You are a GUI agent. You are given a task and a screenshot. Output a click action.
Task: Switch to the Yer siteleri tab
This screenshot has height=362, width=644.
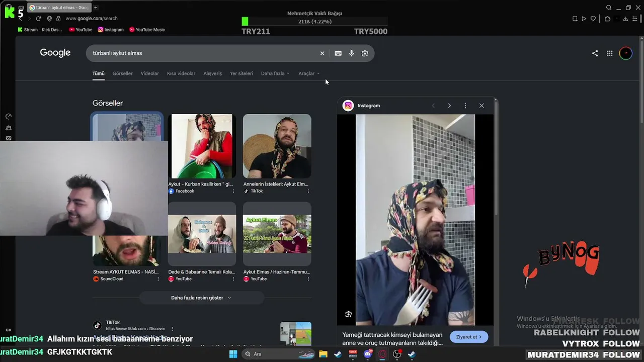click(242, 73)
